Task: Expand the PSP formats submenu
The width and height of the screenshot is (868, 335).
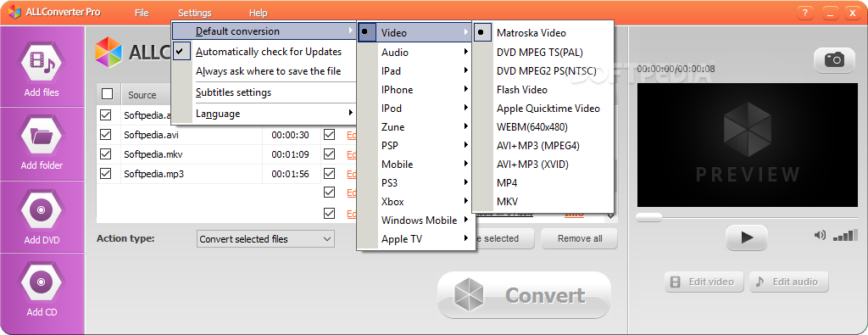Action: coord(416,146)
